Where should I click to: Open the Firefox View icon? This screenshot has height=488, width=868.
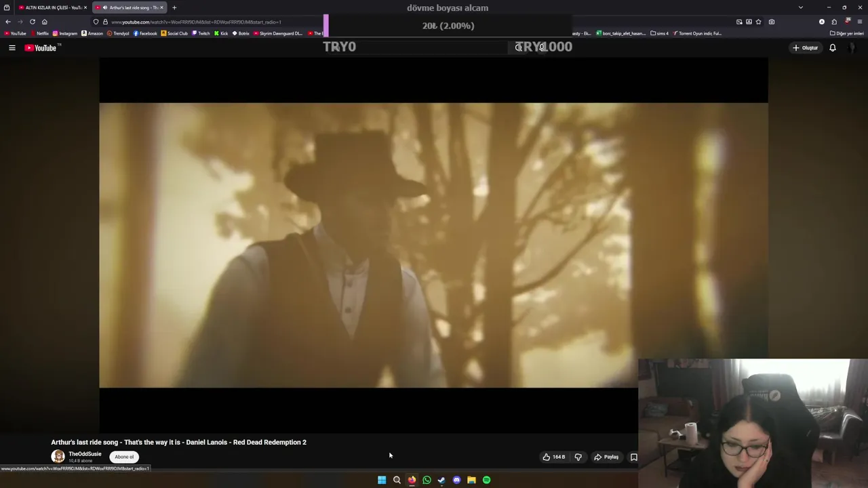tap(7, 7)
